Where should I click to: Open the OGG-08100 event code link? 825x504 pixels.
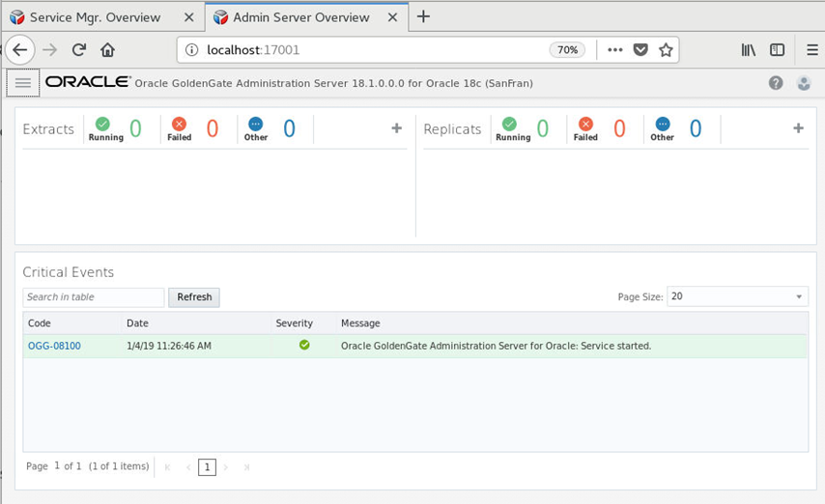click(54, 346)
